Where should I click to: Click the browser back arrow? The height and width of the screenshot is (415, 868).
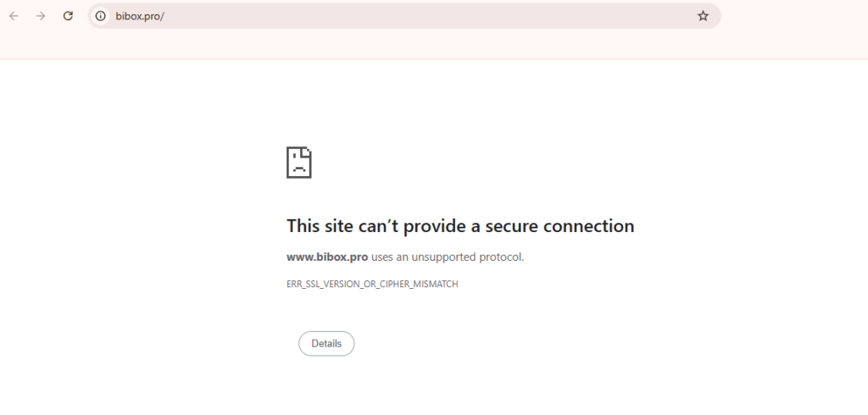click(x=14, y=16)
